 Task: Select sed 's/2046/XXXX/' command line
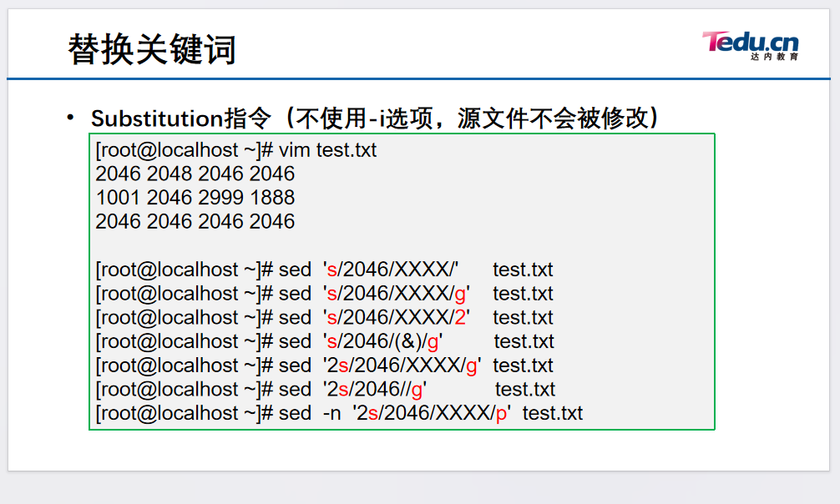[324, 270]
